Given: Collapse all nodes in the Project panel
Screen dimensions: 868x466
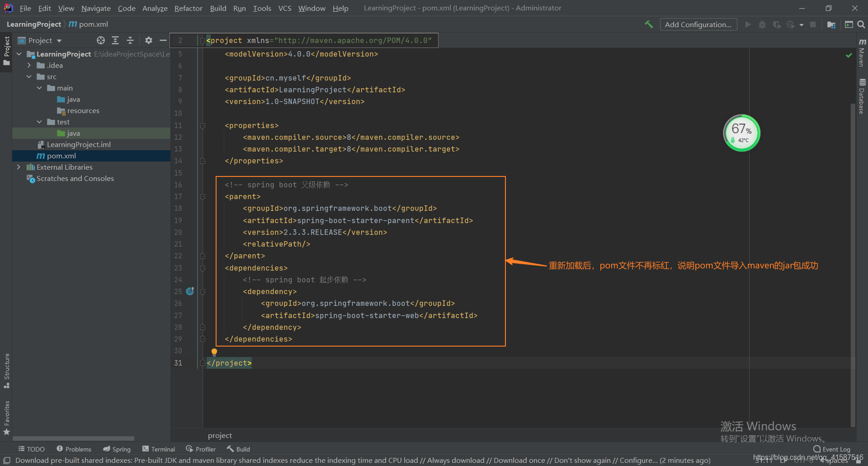Looking at the screenshot, I should click(130, 40).
